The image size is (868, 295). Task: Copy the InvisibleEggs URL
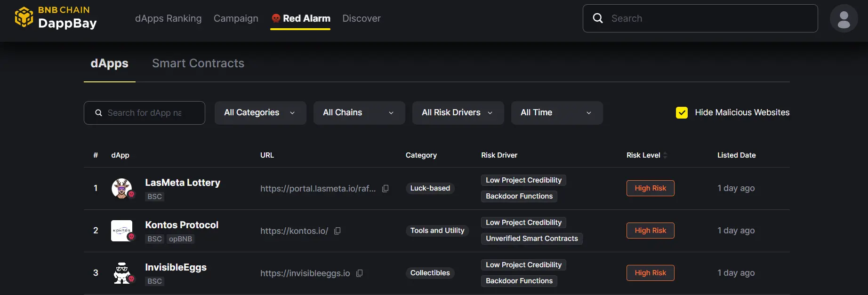pos(359,273)
